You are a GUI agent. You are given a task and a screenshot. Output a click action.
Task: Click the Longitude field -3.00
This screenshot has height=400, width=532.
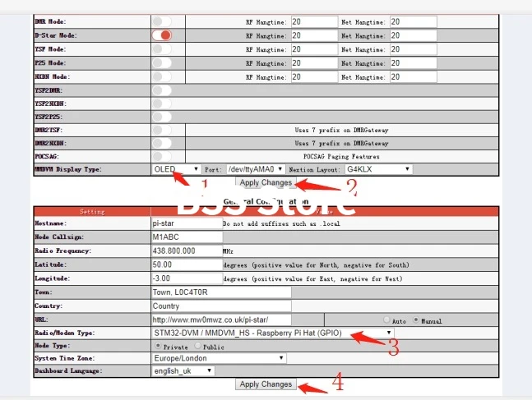point(187,278)
